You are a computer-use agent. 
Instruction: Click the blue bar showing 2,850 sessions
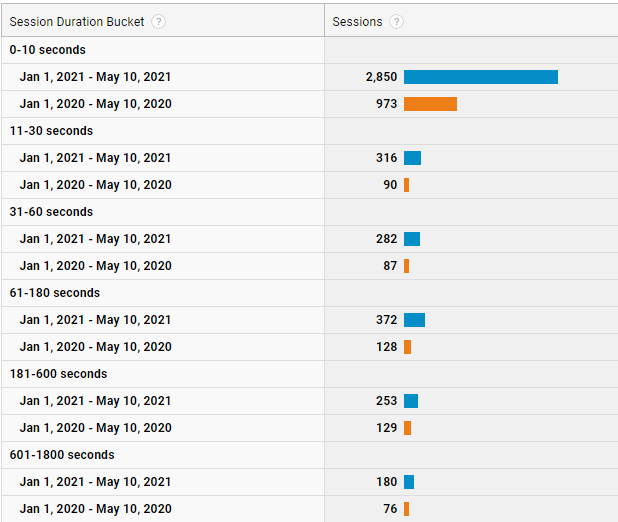pyautogui.click(x=480, y=77)
